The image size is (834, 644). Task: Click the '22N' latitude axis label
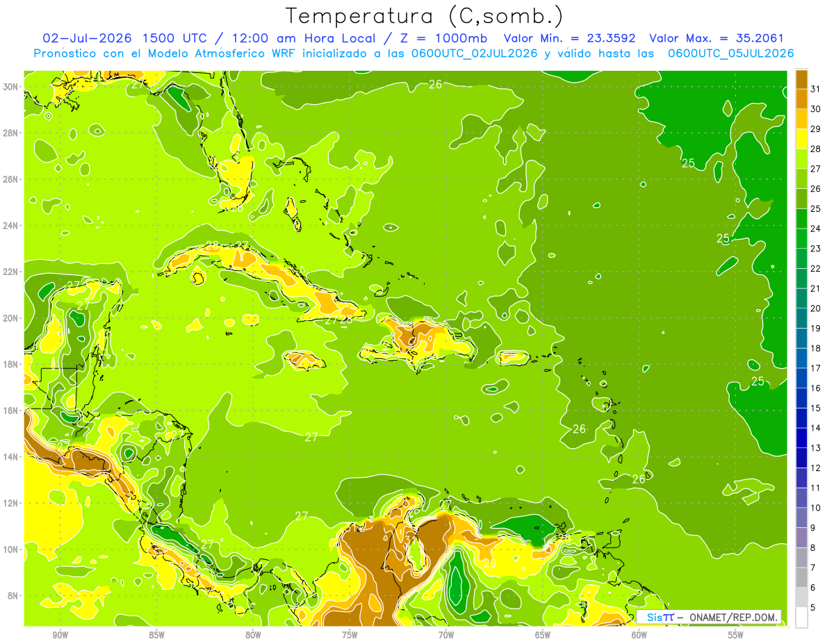pyautogui.click(x=10, y=272)
